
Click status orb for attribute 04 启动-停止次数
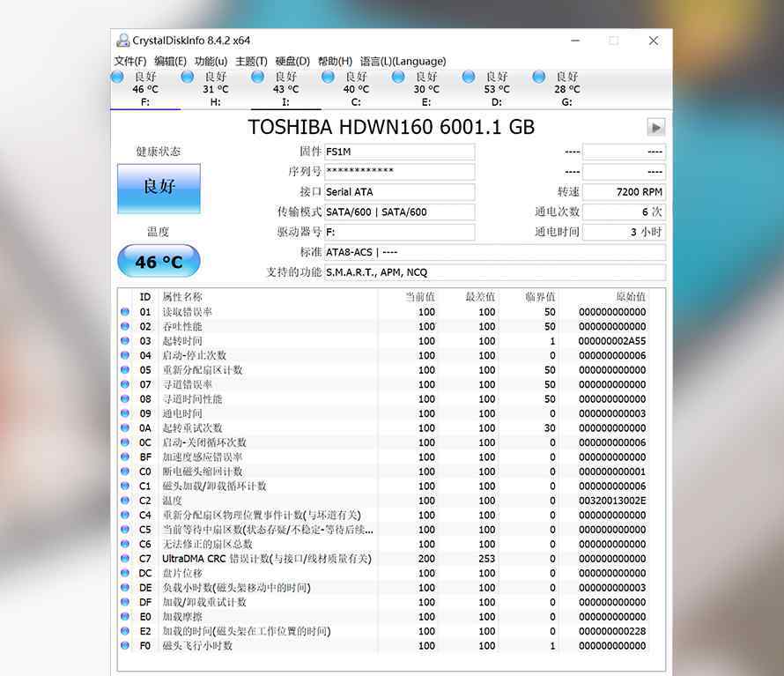pos(125,355)
